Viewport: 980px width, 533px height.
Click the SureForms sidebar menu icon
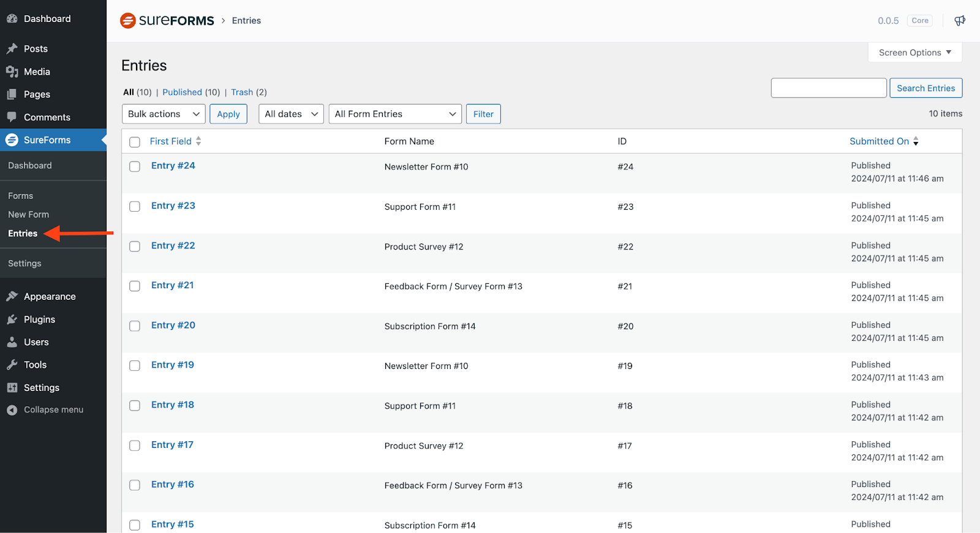[12, 140]
